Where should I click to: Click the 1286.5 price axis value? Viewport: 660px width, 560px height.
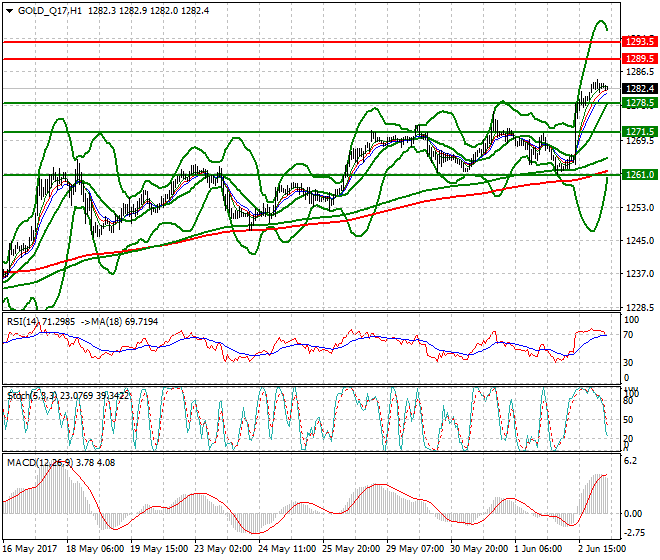tap(640, 72)
